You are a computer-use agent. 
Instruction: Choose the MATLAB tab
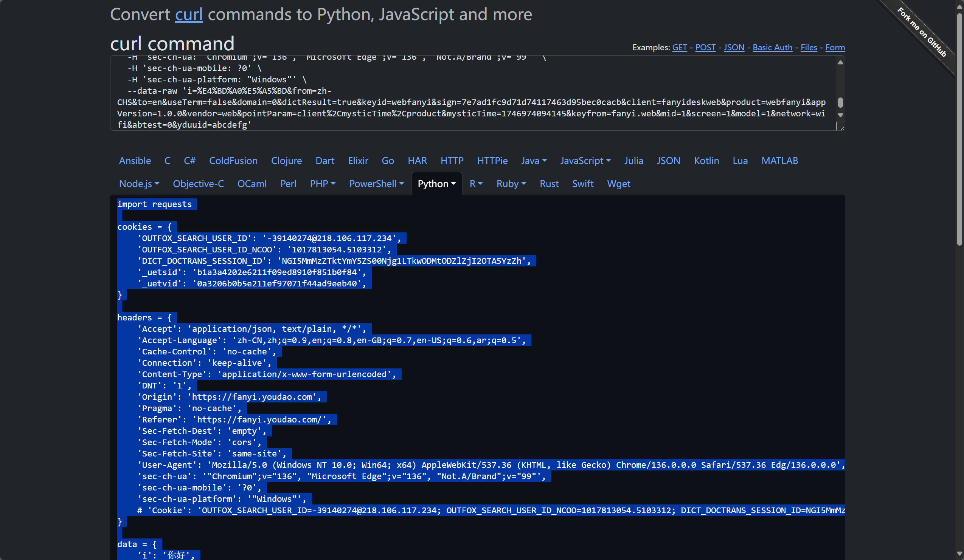click(x=779, y=161)
